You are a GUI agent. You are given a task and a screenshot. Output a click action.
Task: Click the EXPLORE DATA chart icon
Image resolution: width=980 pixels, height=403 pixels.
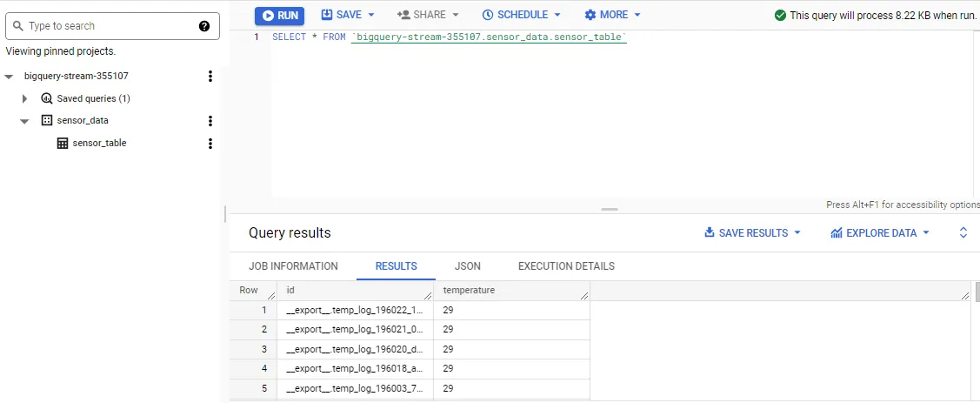(837, 232)
